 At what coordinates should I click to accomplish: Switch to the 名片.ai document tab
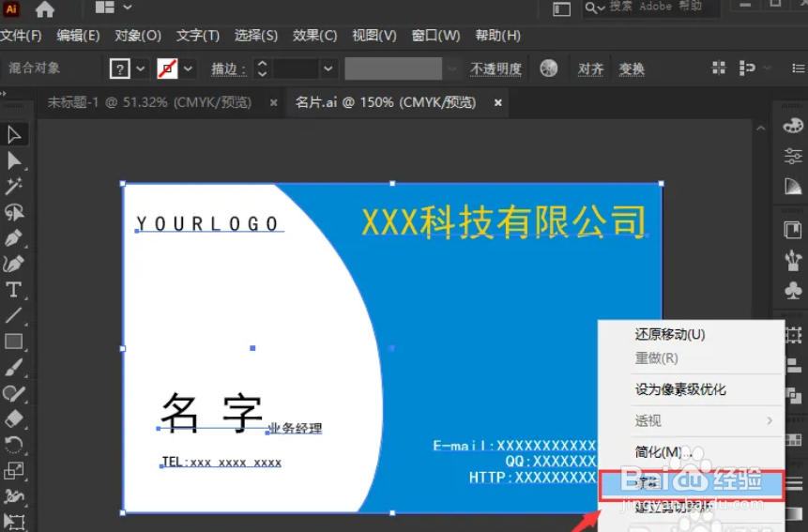pos(386,102)
